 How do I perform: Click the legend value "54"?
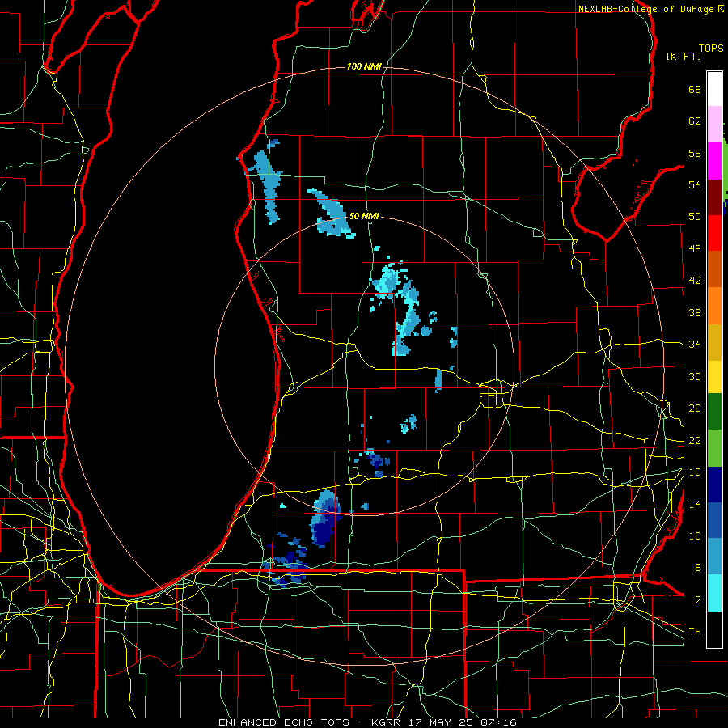(695, 185)
